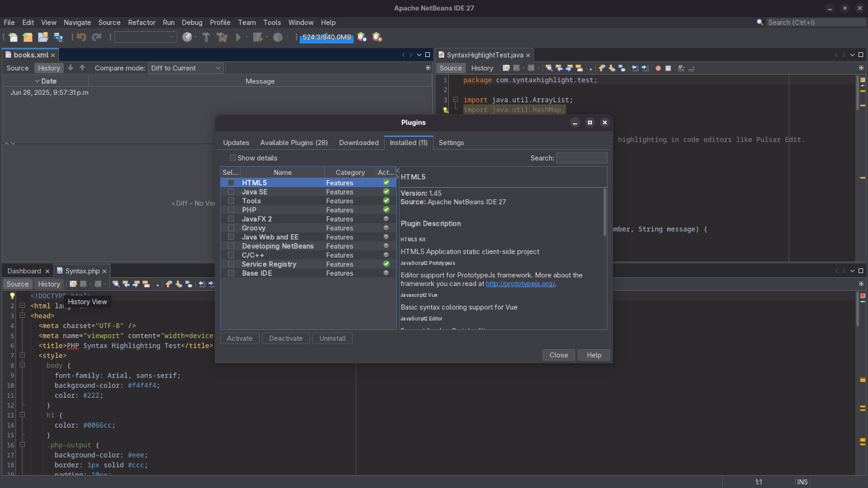Open the Tools menu
This screenshot has height=488, width=868.
point(272,22)
